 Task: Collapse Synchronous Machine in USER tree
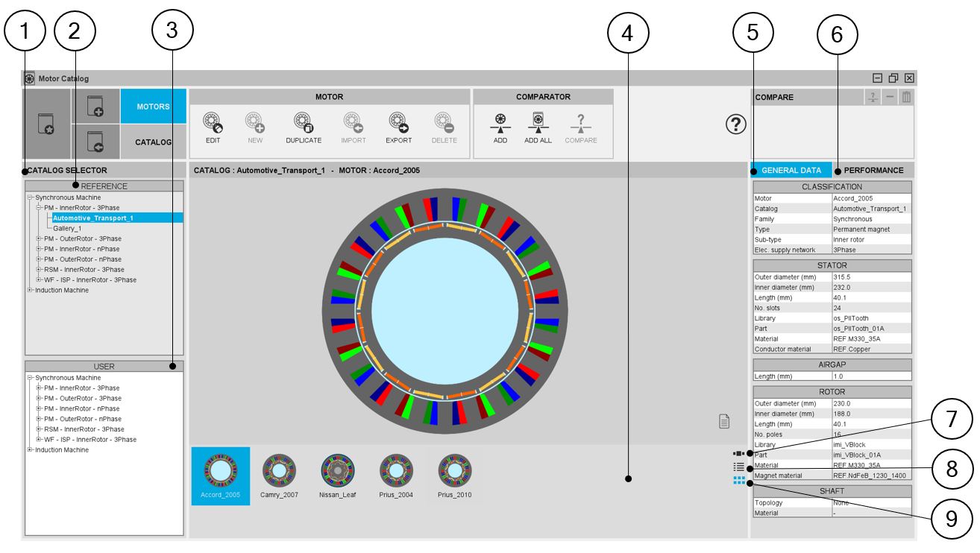[30, 378]
